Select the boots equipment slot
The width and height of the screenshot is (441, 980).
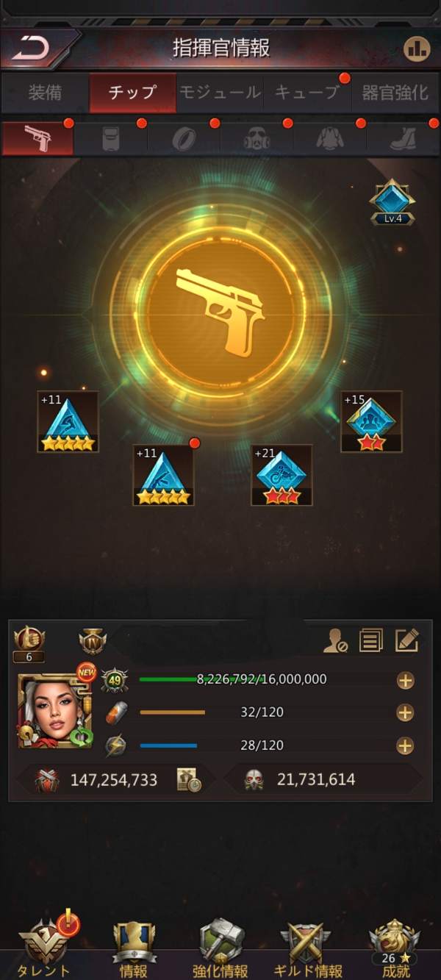point(403,137)
